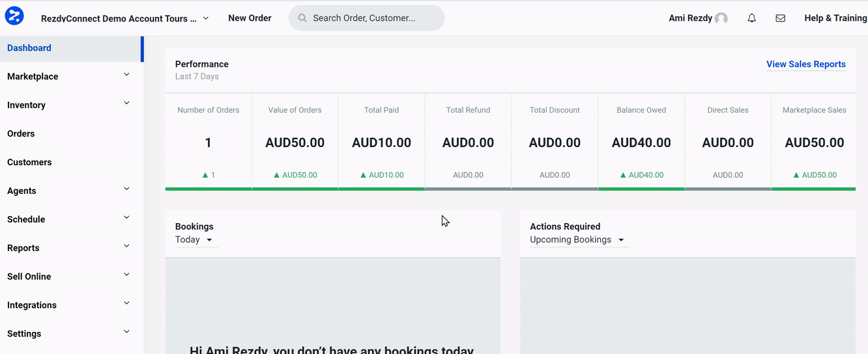Click the New Order button
This screenshot has height=354, width=868.
[250, 18]
